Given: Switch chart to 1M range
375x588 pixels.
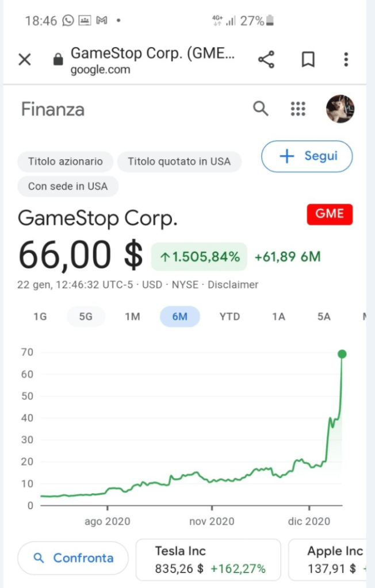Looking at the screenshot, I should click(x=132, y=317).
